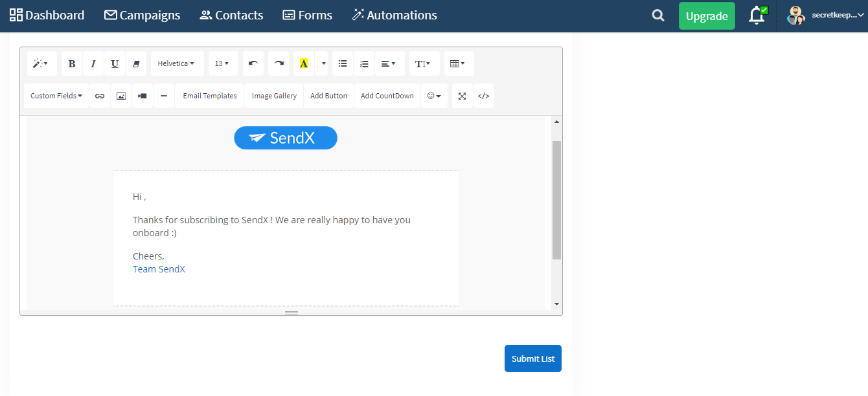Click the editor scrollbar down arrow
Image resolution: width=868 pixels, height=396 pixels.
tap(556, 304)
